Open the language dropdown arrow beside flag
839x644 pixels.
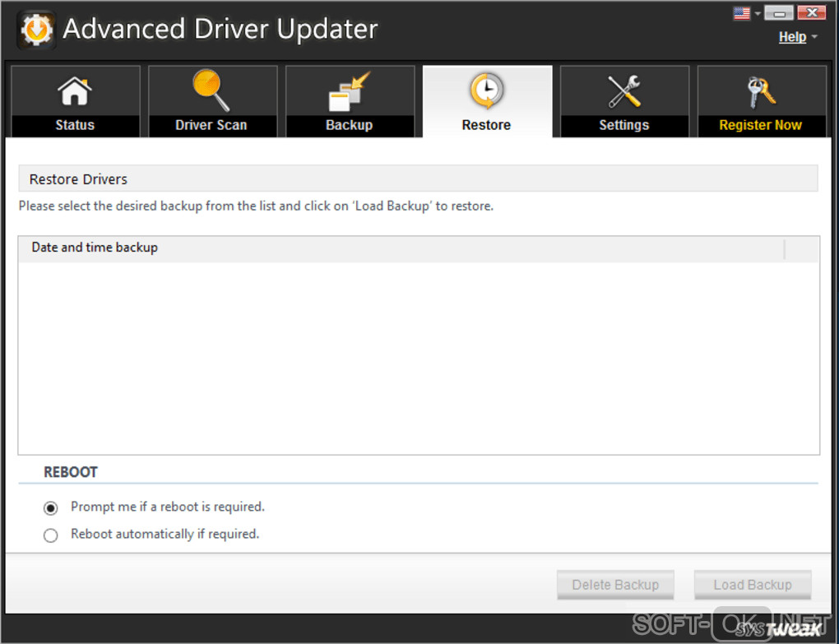tap(757, 13)
